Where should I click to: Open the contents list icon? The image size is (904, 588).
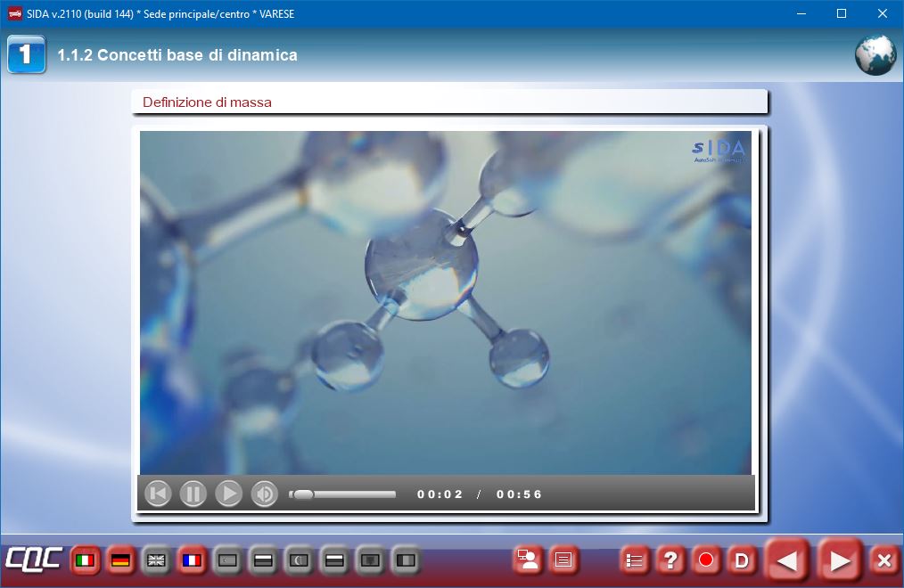635,560
